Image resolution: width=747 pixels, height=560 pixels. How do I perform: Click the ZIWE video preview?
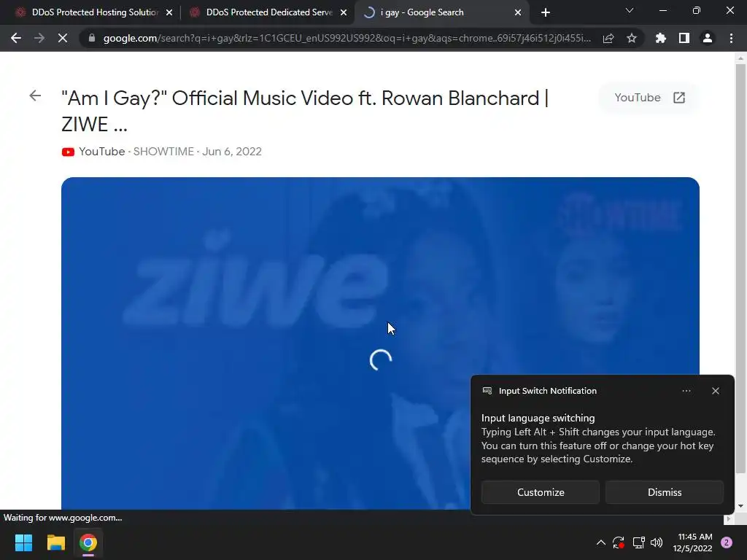[380, 343]
